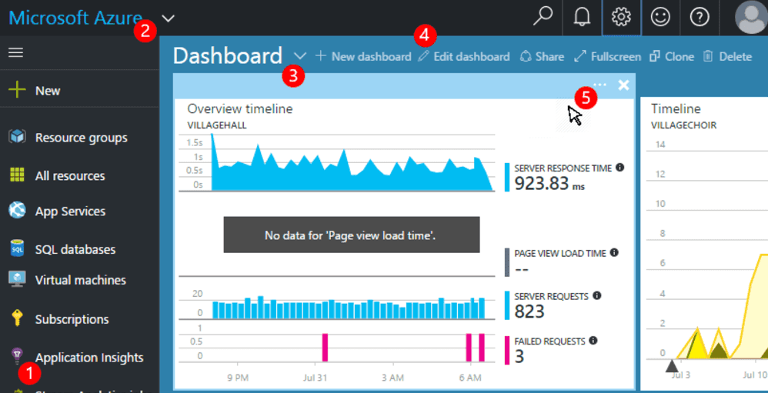Screen dimensions: 768x393
Task: Open the tile ellipsis options menu
Action: coord(600,85)
